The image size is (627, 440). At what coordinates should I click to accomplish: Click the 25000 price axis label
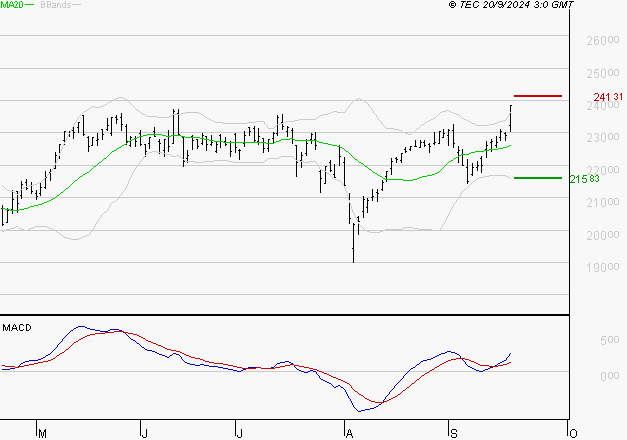603,73
